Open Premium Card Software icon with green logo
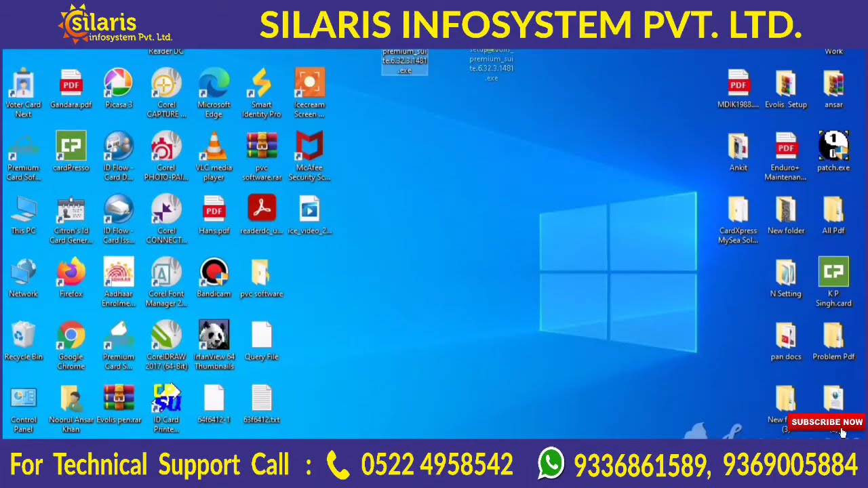The image size is (868, 488). 24,156
